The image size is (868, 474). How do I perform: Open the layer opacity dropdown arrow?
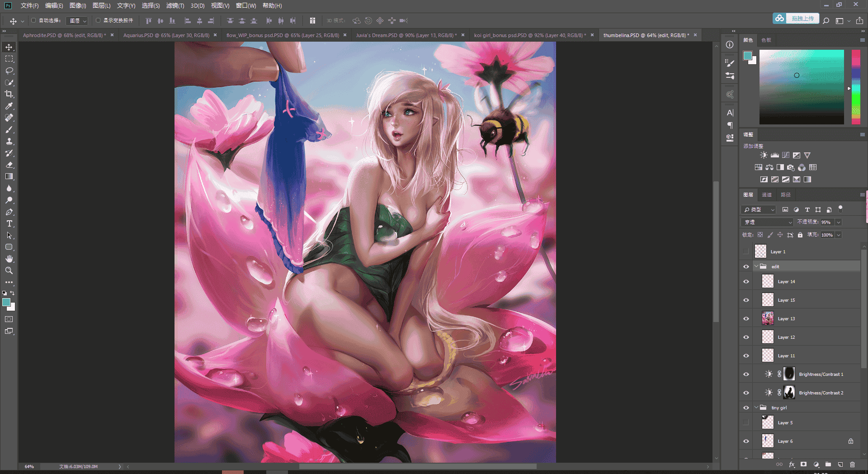pyautogui.click(x=839, y=222)
